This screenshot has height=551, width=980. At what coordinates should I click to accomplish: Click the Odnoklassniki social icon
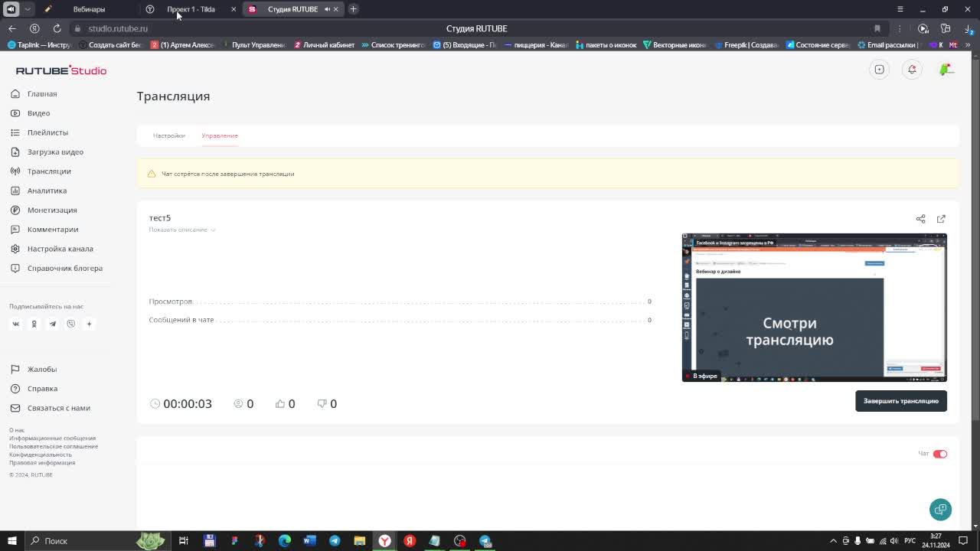click(34, 324)
